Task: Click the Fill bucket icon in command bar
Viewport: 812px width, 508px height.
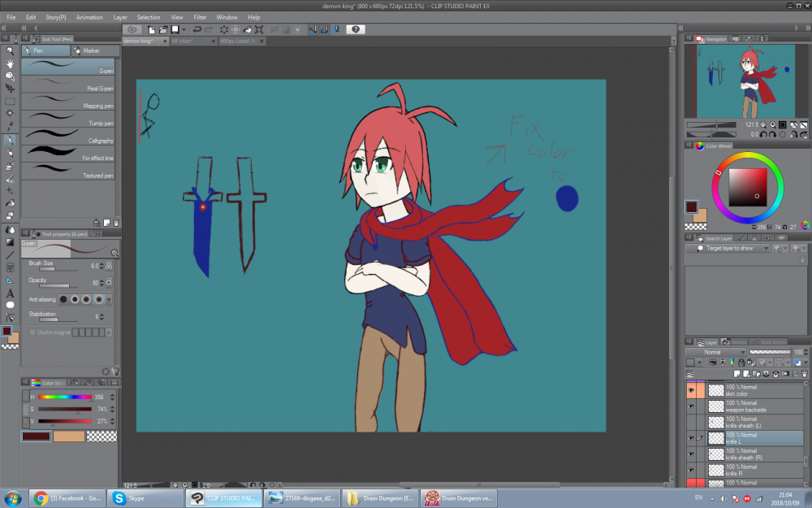Action: pos(248,29)
